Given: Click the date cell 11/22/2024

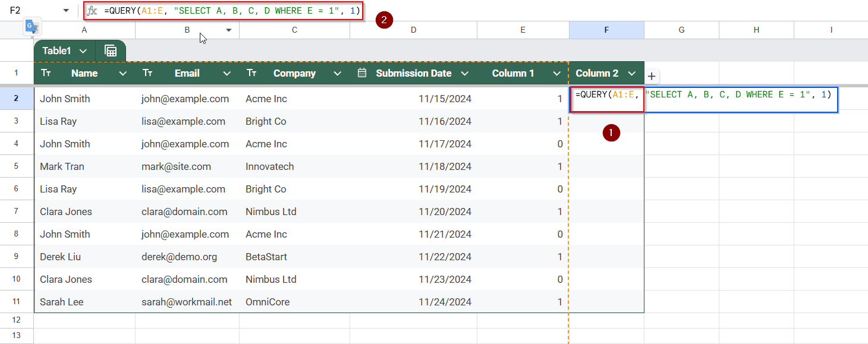Looking at the screenshot, I should [413, 257].
